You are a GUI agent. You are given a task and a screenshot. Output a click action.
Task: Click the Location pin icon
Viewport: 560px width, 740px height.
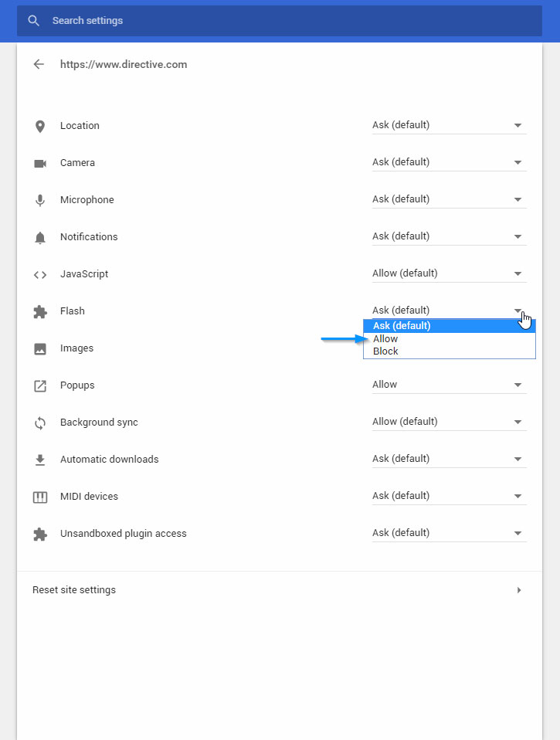tap(39, 125)
